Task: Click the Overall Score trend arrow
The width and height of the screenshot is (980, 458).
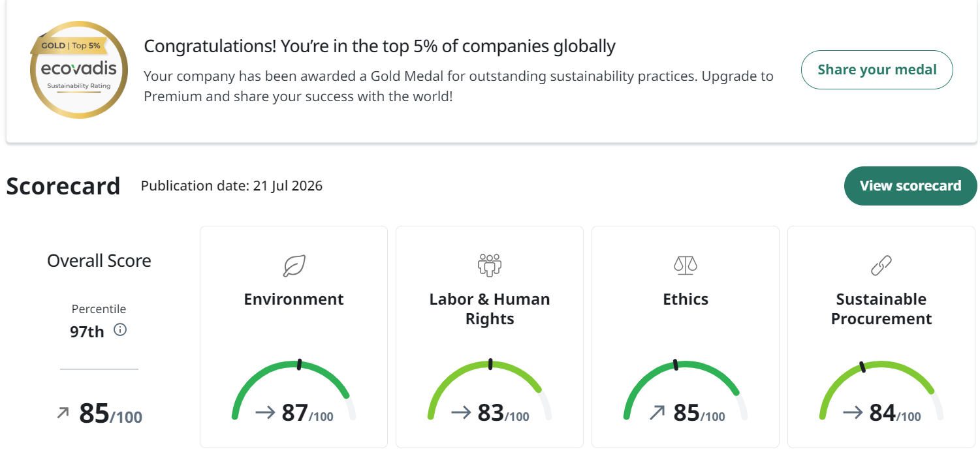Action: (x=63, y=412)
